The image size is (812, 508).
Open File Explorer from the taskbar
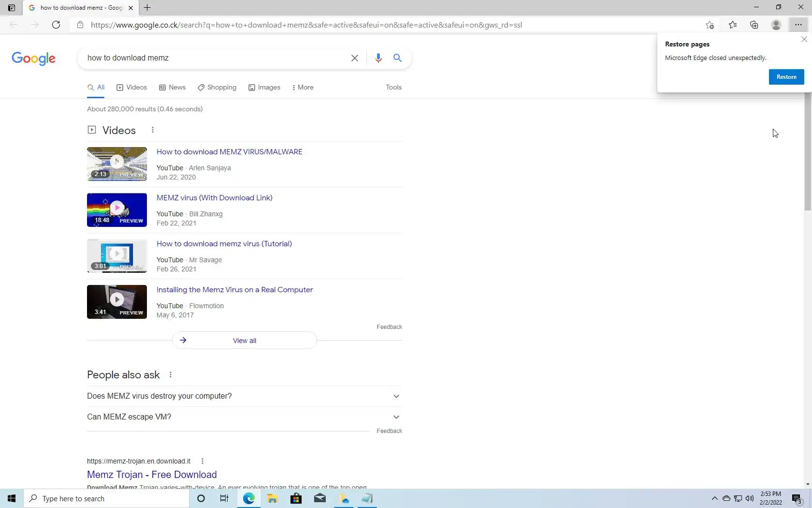coord(272,499)
